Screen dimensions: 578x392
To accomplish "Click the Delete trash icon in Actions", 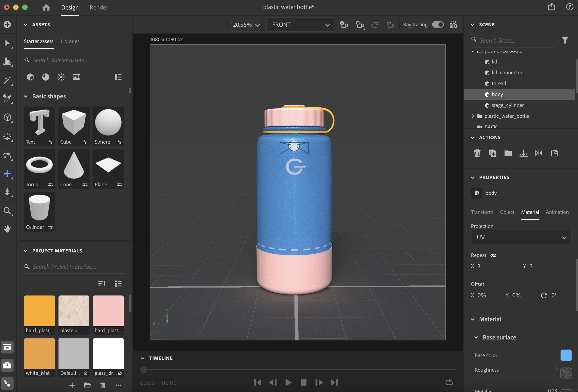I will click(477, 153).
